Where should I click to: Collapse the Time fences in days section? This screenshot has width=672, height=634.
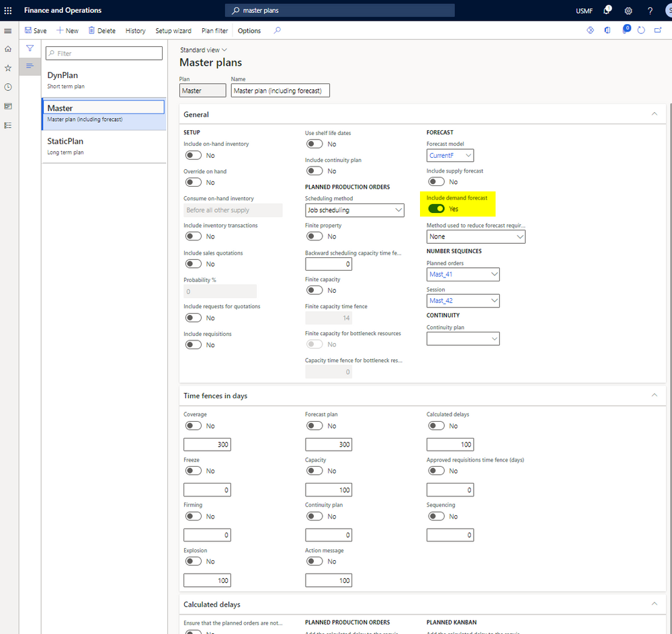point(655,395)
